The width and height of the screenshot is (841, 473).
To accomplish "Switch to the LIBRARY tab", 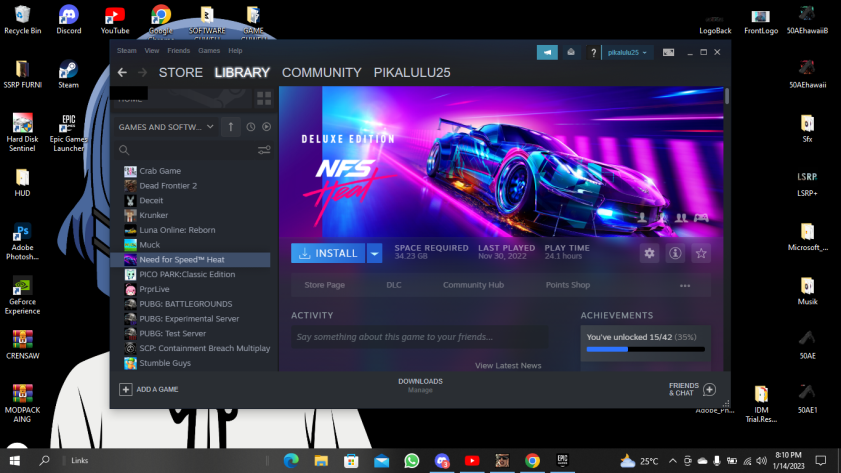I will tap(242, 72).
